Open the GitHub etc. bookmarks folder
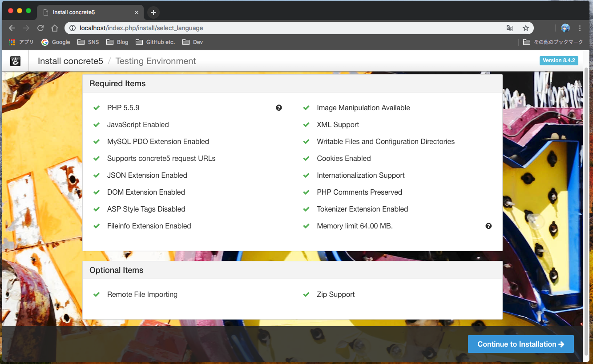 click(155, 42)
